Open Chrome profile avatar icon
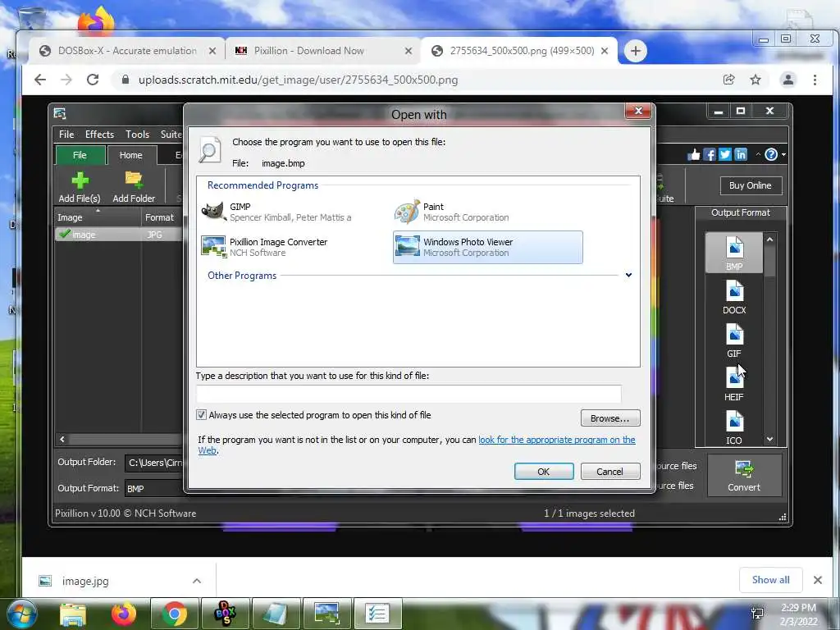The height and width of the screenshot is (630, 840). pos(788,80)
